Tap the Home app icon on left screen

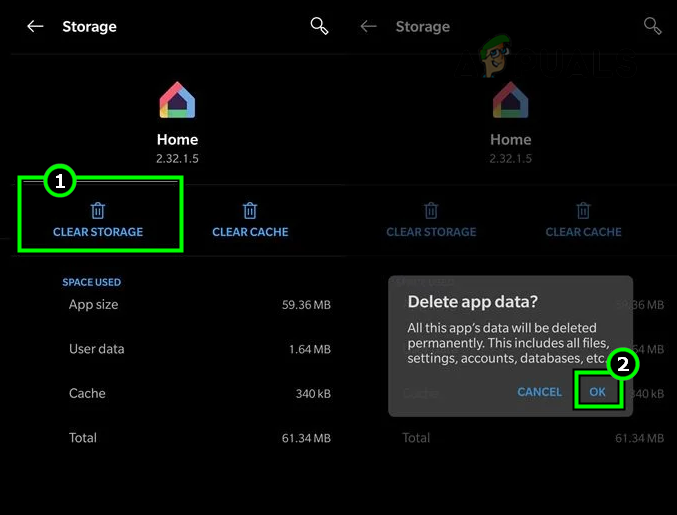pyautogui.click(x=177, y=100)
